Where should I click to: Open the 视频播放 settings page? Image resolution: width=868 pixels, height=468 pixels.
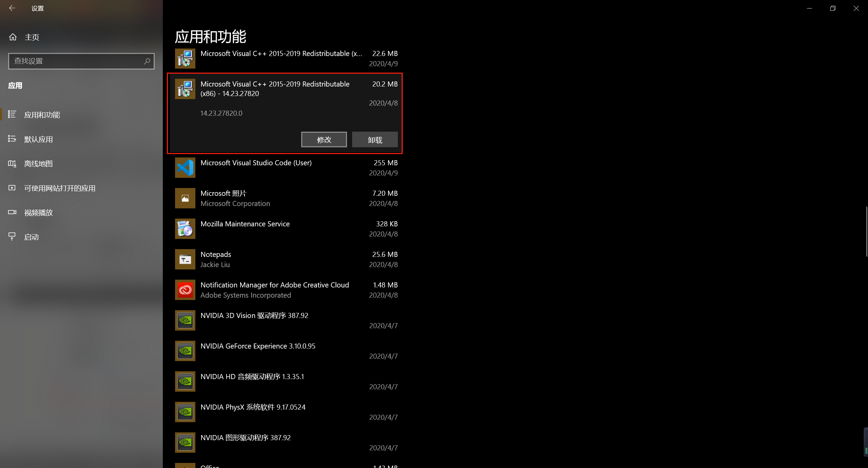tap(38, 213)
